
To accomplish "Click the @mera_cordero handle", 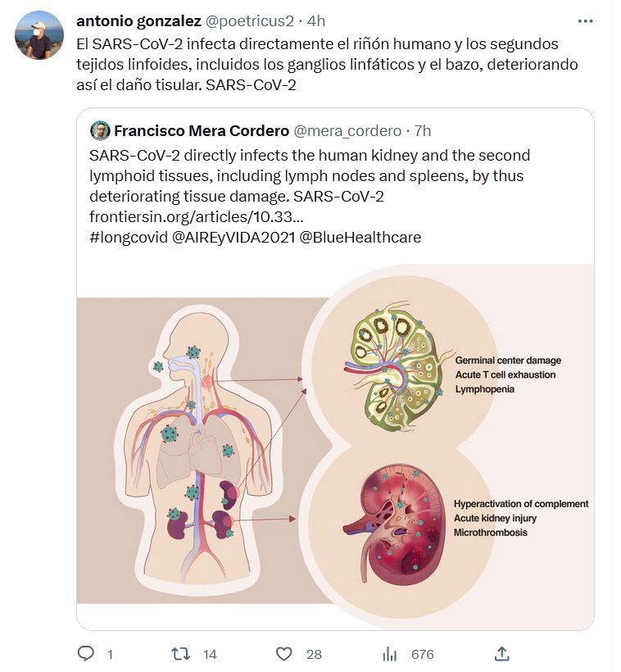I will [347, 130].
